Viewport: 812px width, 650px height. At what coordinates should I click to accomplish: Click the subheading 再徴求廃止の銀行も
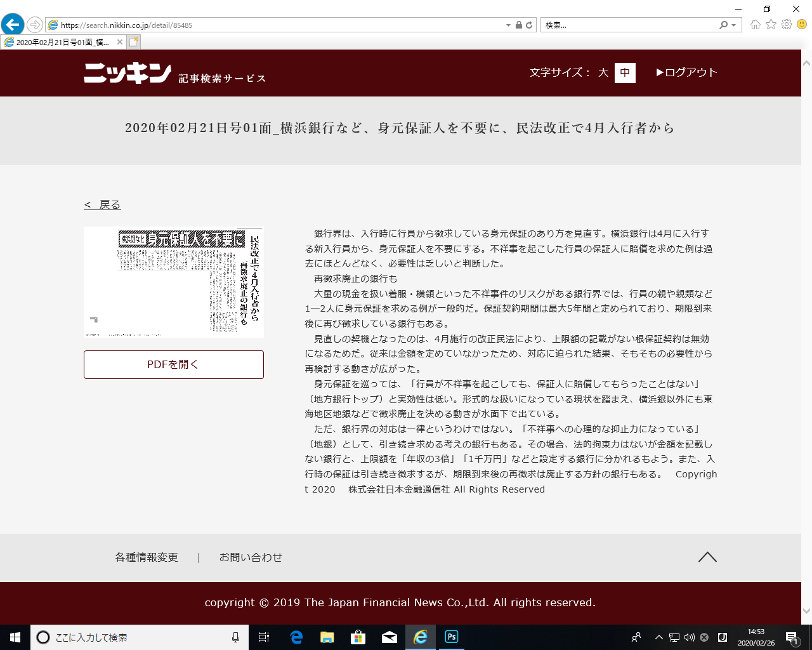[355, 279]
